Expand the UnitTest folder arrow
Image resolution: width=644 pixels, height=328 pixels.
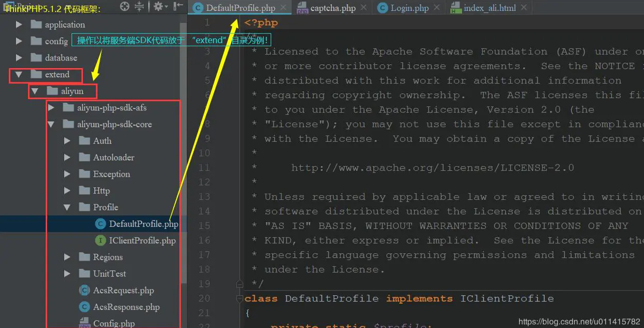[67, 274]
